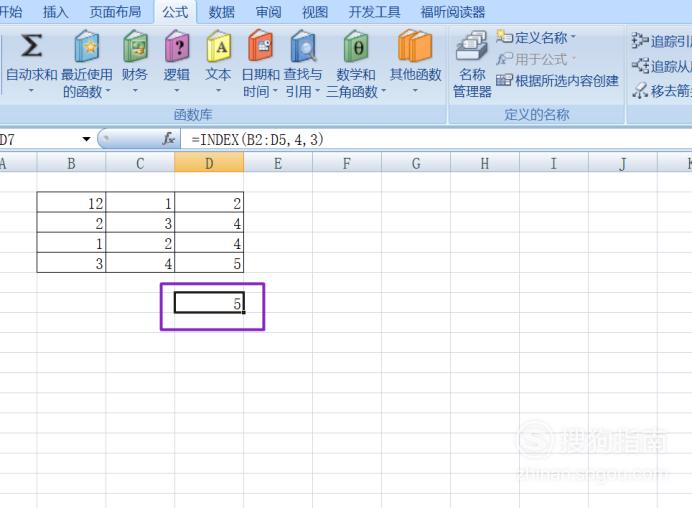The image size is (692, 508).
Task: Switch to the Data (数据) tab
Action: point(222,12)
